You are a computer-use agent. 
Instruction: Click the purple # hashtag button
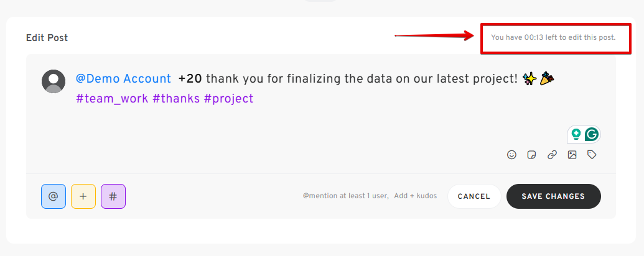click(x=113, y=196)
